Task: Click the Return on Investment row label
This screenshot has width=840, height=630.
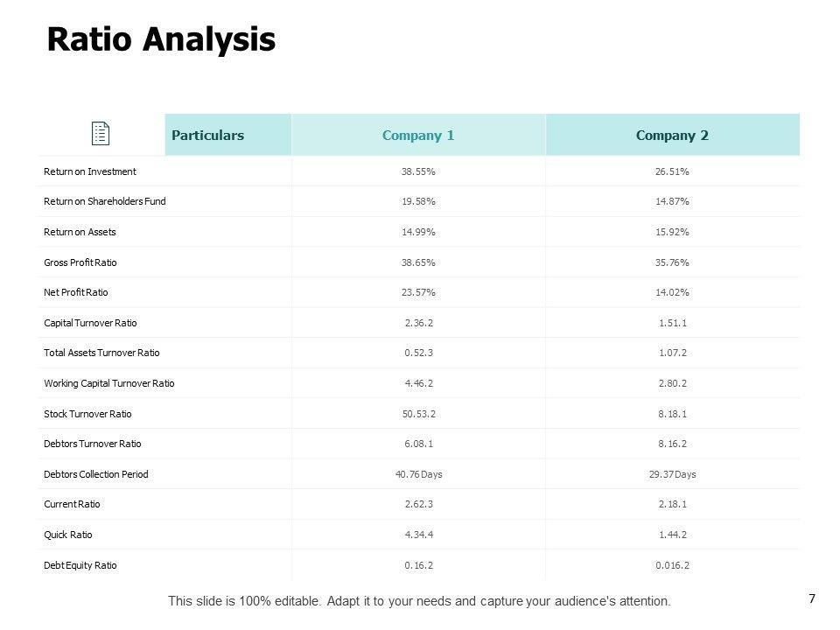Action: click(90, 171)
